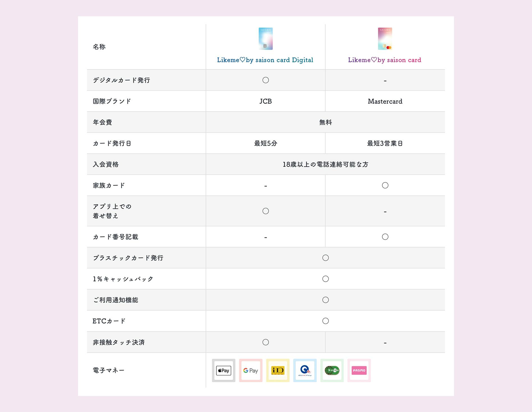The width and height of the screenshot is (532, 412).
Task: Click the circle in the デジタルカード発行 row
Action: [265, 80]
